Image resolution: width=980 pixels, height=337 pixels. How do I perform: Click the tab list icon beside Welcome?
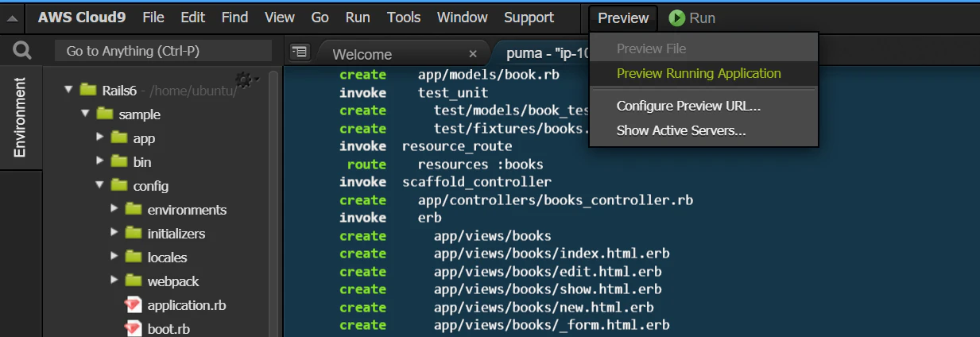coord(299,52)
